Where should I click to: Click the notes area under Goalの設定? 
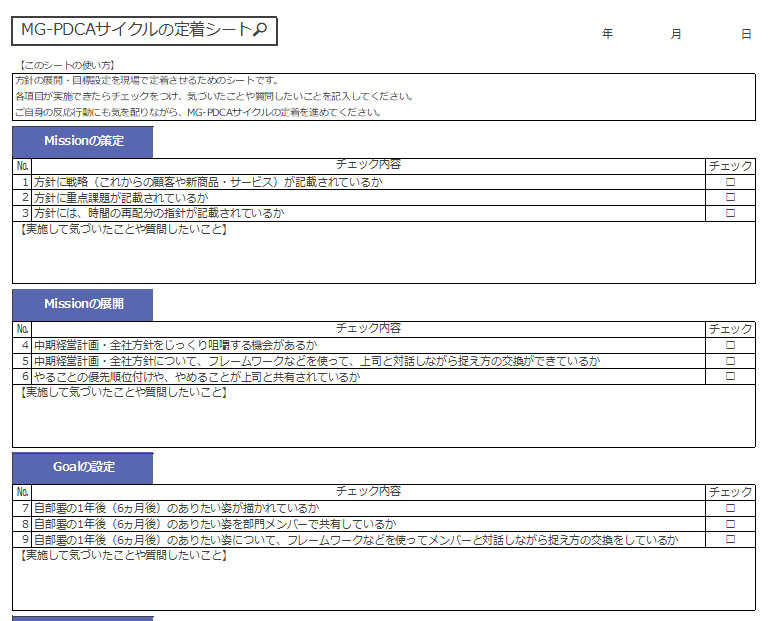(383, 584)
